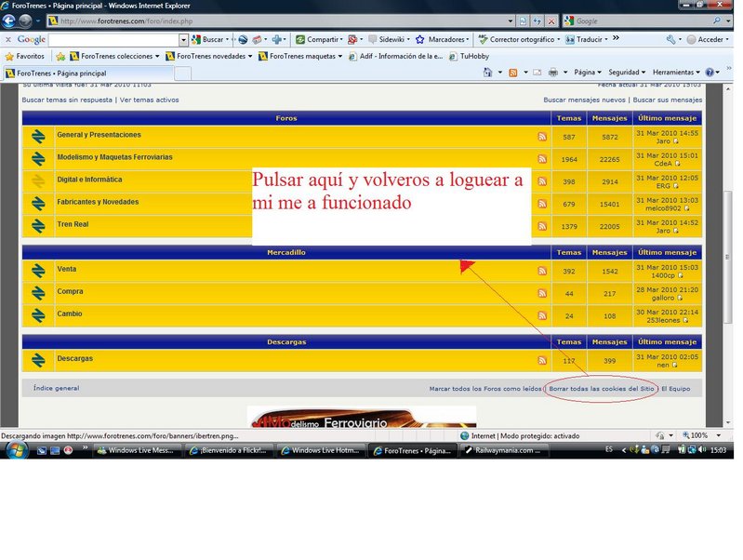Open the RSS feed for General y Presentaciones

(x=542, y=137)
